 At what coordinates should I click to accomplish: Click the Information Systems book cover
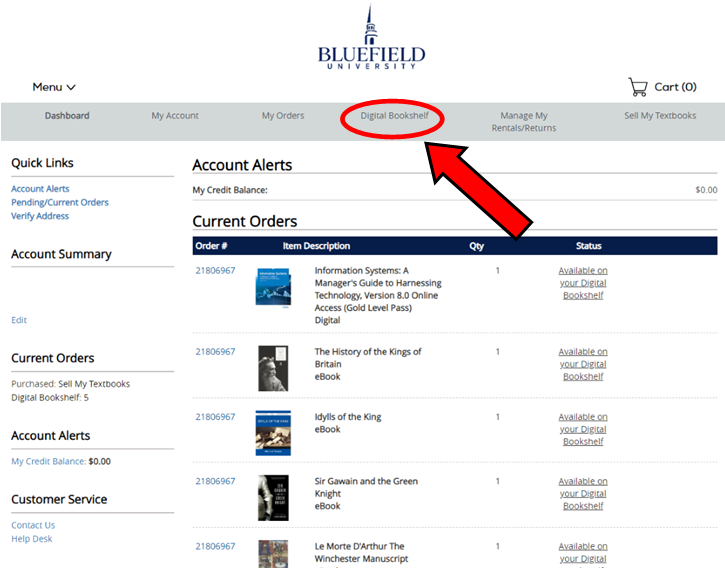pyautogui.click(x=273, y=287)
